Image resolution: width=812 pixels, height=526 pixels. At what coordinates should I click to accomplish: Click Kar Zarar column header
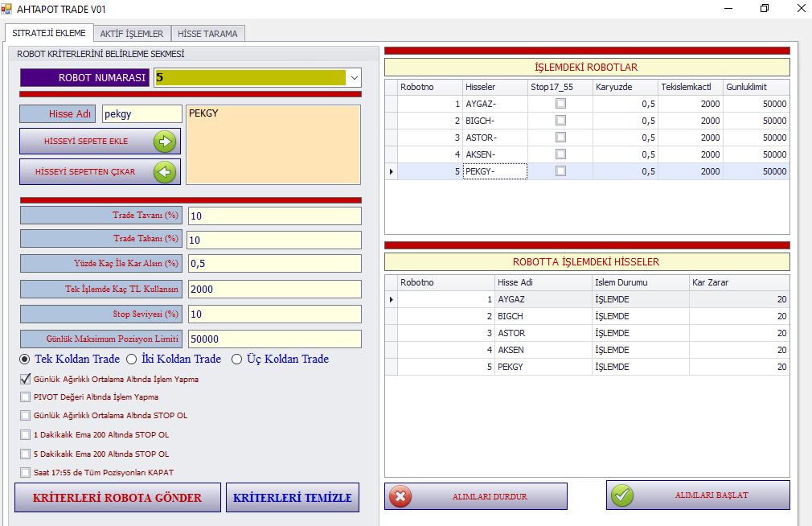pyautogui.click(x=740, y=282)
